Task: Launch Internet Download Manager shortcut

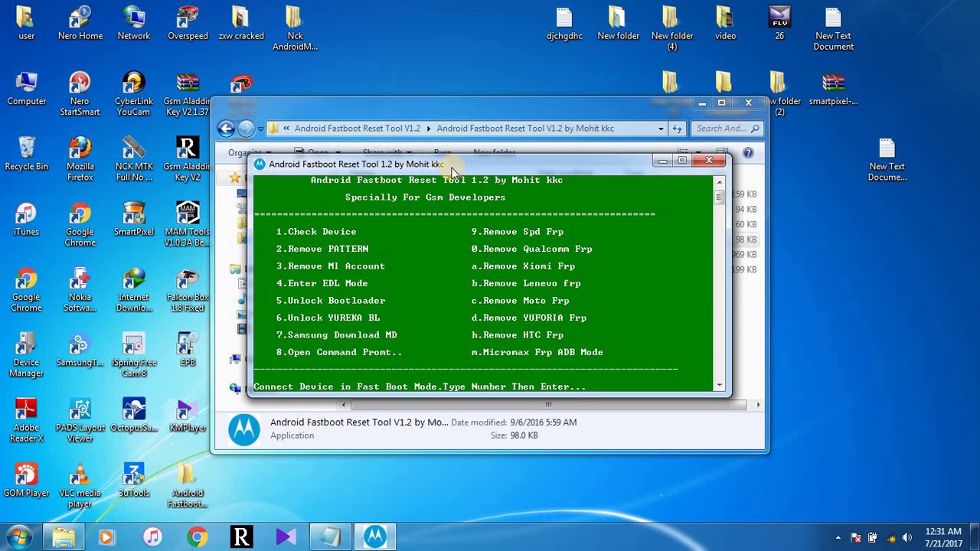Action: tap(133, 291)
